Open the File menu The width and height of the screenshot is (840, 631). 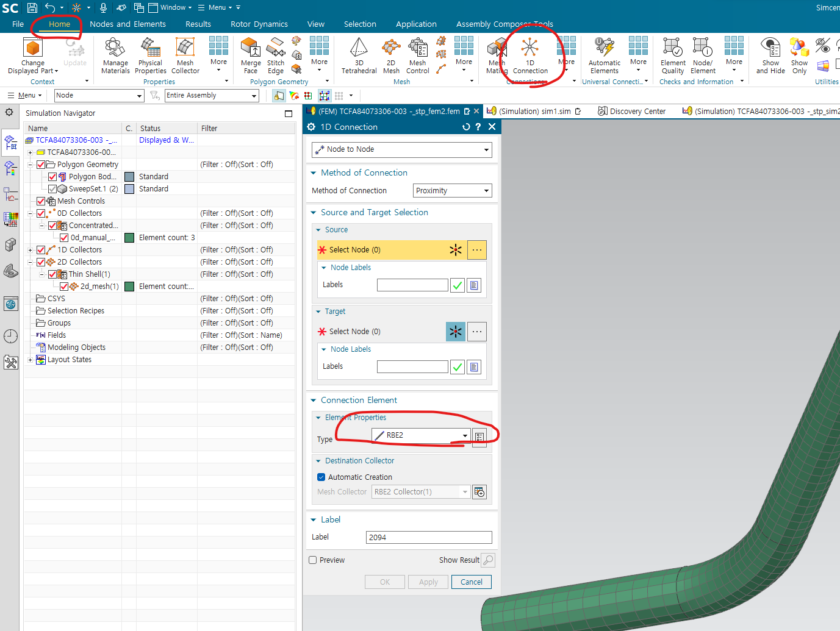(18, 24)
